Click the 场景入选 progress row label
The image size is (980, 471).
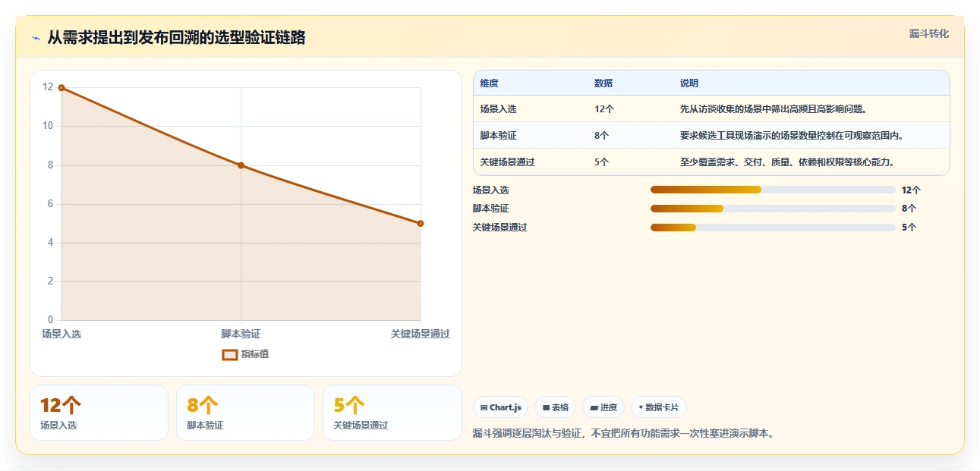(x=491, y=190)
